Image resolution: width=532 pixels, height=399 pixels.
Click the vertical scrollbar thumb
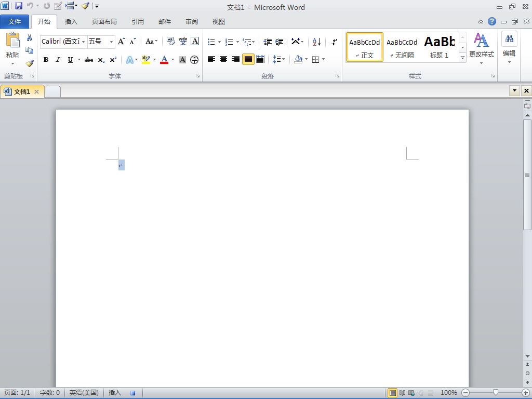click(x=527, y=175)
